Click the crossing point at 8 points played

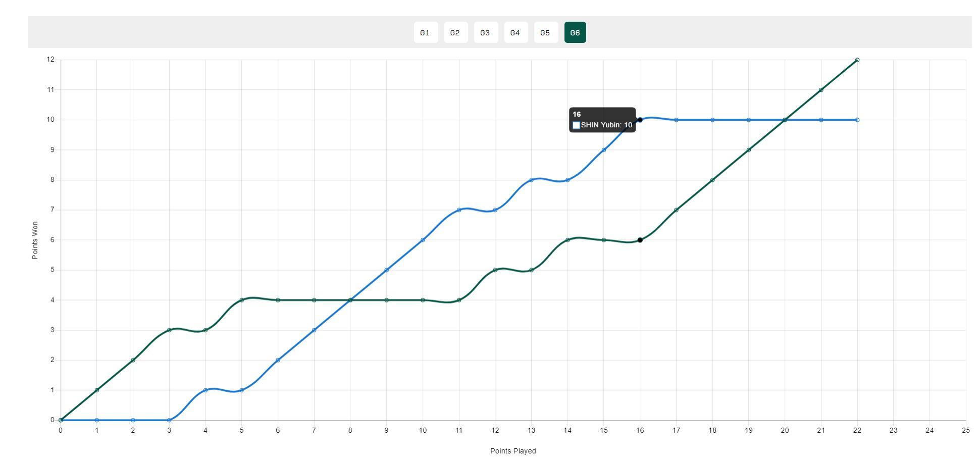(350, 300)
